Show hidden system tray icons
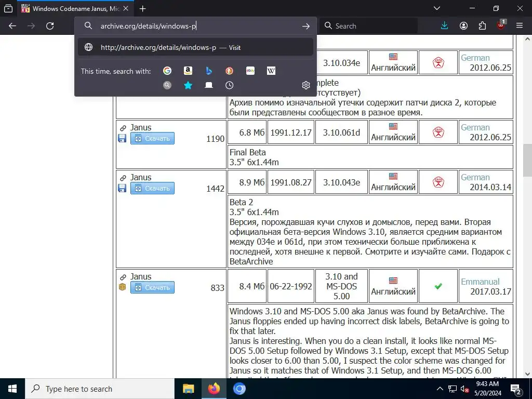 click(440, 389)
